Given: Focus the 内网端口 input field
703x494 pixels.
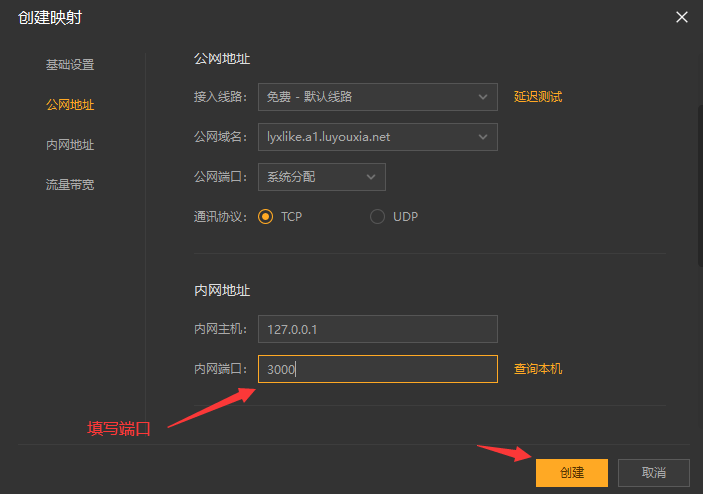Looking at the screenshot, I should point(378,369).
